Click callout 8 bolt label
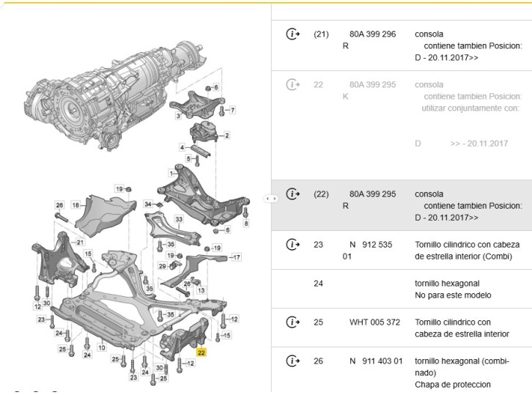 click(246, 223)
